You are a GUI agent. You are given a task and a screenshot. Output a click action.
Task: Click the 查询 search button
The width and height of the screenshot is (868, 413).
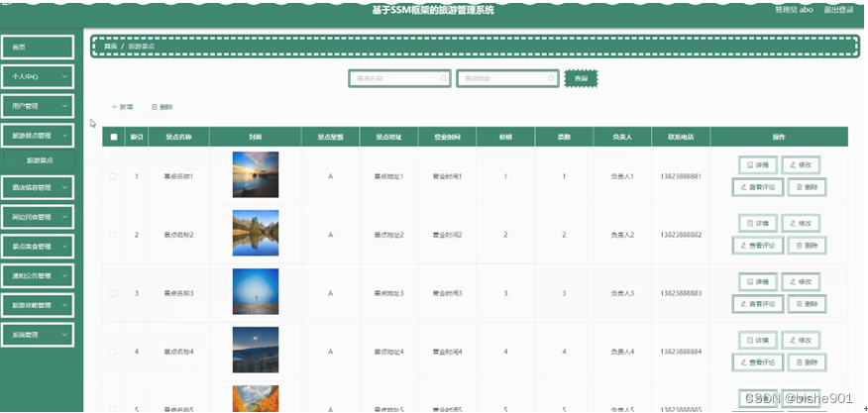coord(581,78)
